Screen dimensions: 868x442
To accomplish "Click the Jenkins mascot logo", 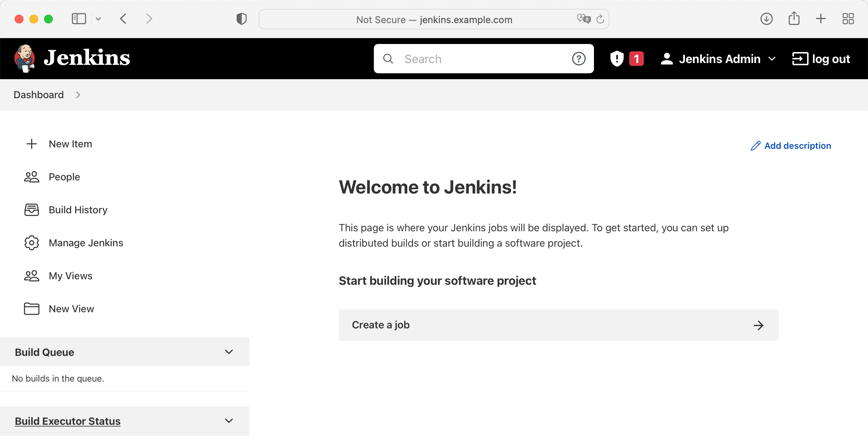I will 24,58.
